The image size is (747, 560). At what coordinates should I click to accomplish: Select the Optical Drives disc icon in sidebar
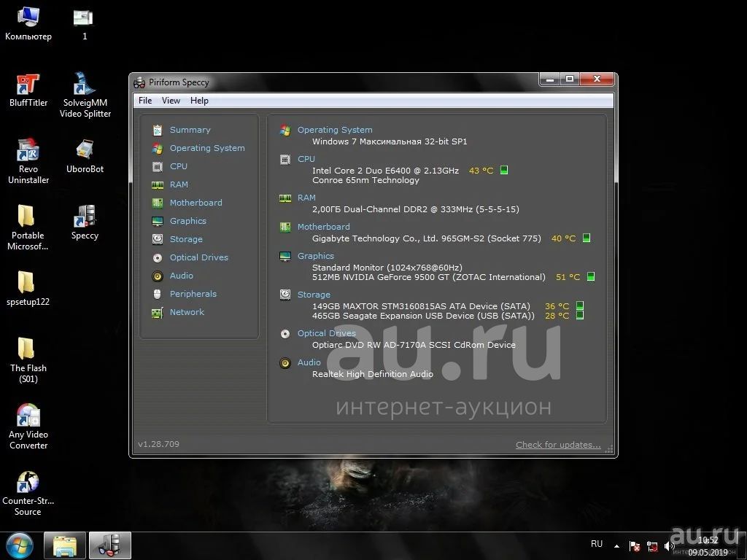tap(158, 257)
